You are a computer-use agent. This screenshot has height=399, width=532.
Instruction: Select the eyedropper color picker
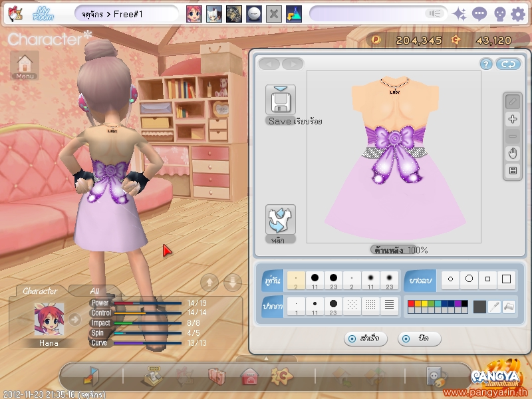coord(494,307)
